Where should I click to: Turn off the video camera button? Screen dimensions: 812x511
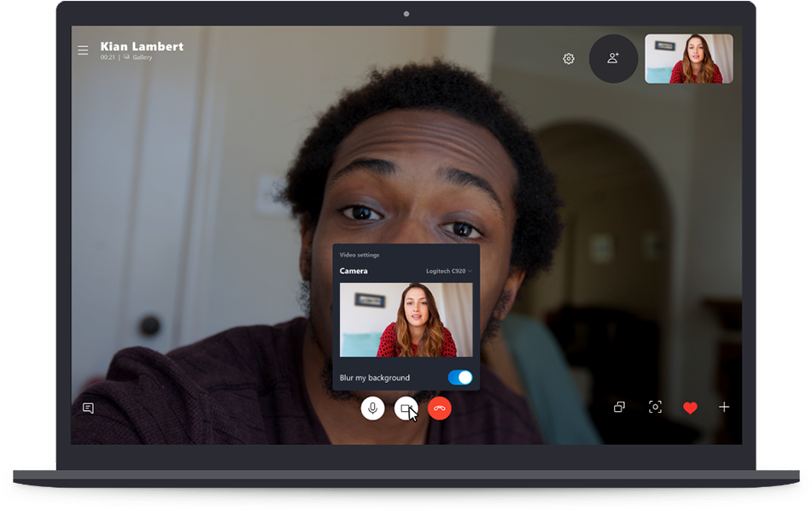406,408
